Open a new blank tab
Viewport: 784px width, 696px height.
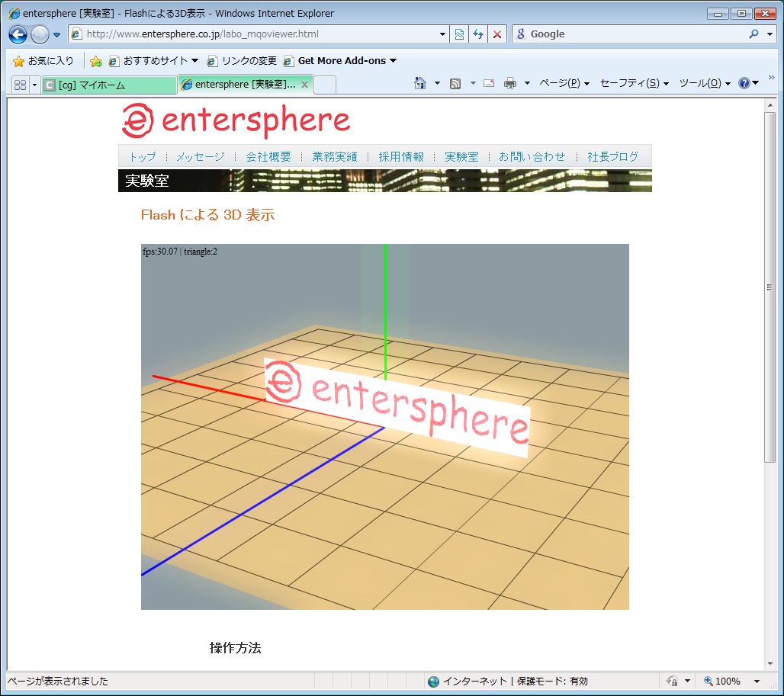click(x=325, y=85)
